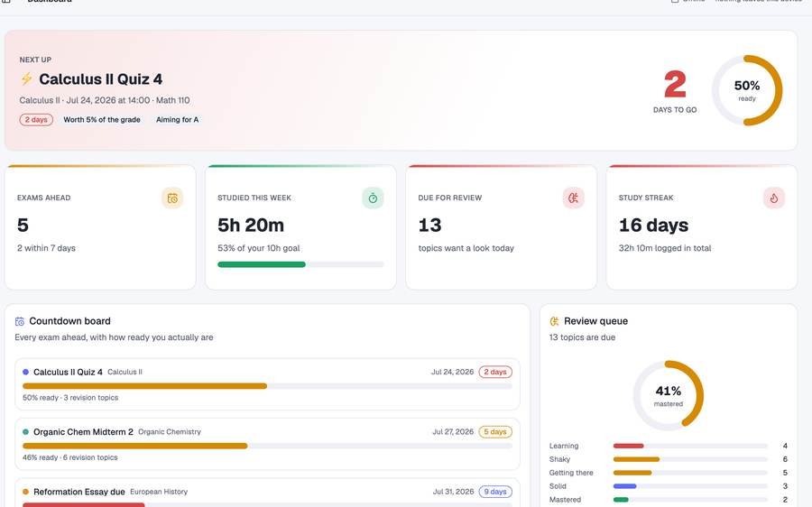This screenshot has height=507, width=812.
Task: Click the teal dot before Organic Chem Midterm 2
Action: coord(26,432)
